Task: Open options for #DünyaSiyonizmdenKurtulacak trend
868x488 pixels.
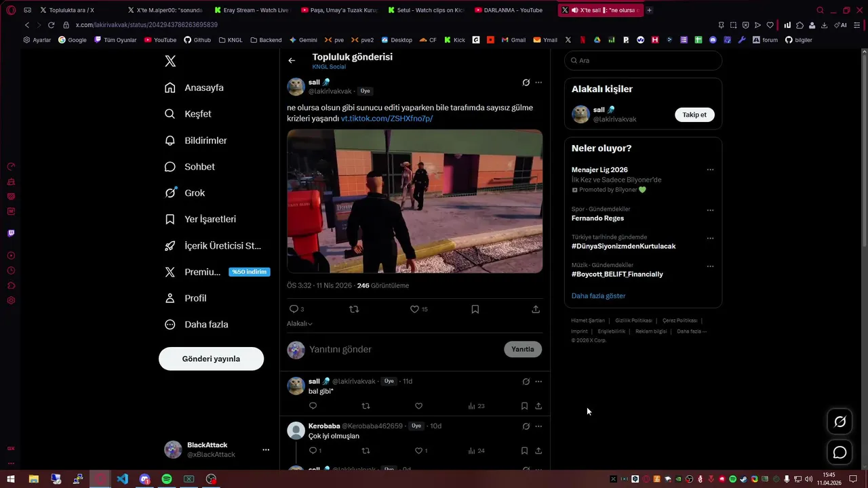Action: coord(710,239)
